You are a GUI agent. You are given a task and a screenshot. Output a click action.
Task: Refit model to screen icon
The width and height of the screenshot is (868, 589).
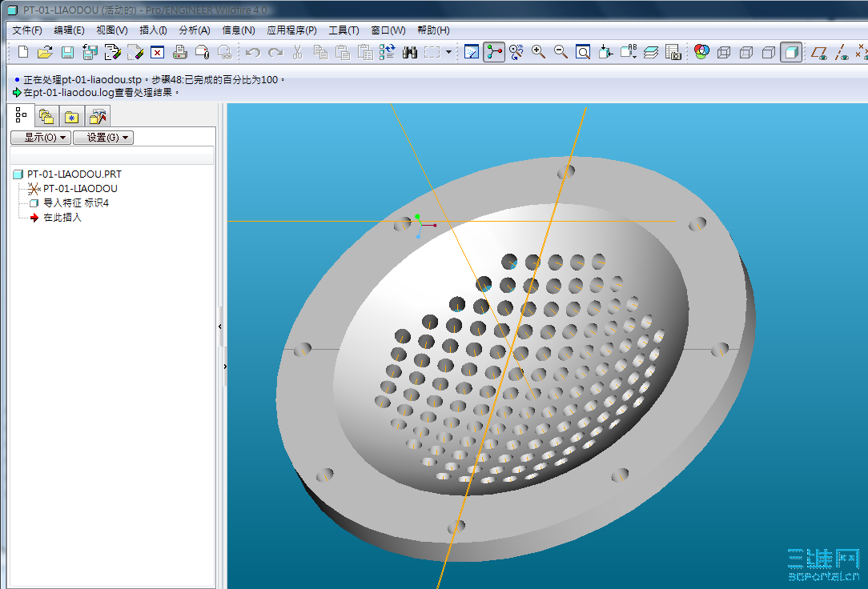coord(583,52)
